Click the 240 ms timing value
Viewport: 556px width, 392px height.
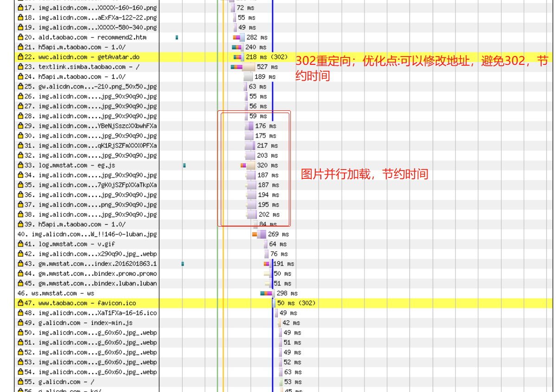256,47
